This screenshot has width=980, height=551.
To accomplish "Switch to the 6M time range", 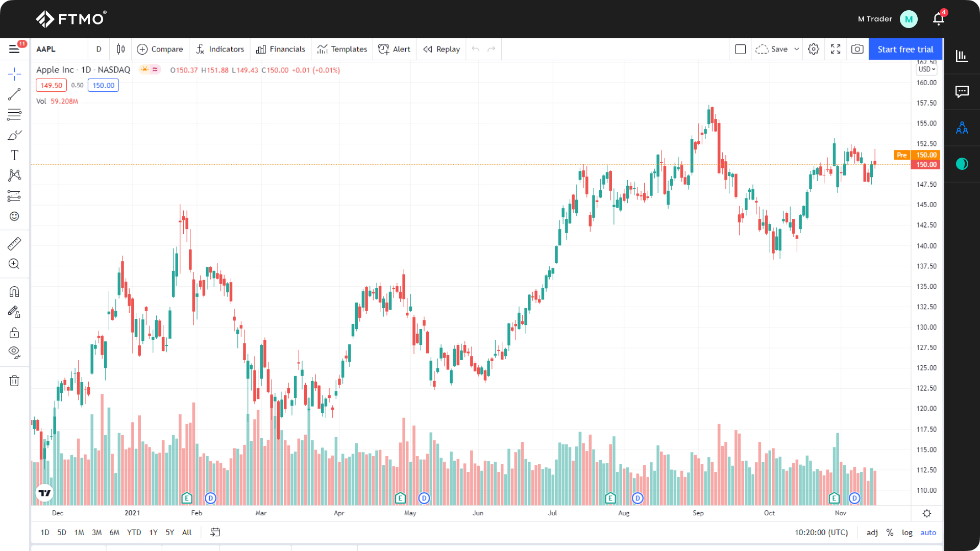I will click(114, 532).
